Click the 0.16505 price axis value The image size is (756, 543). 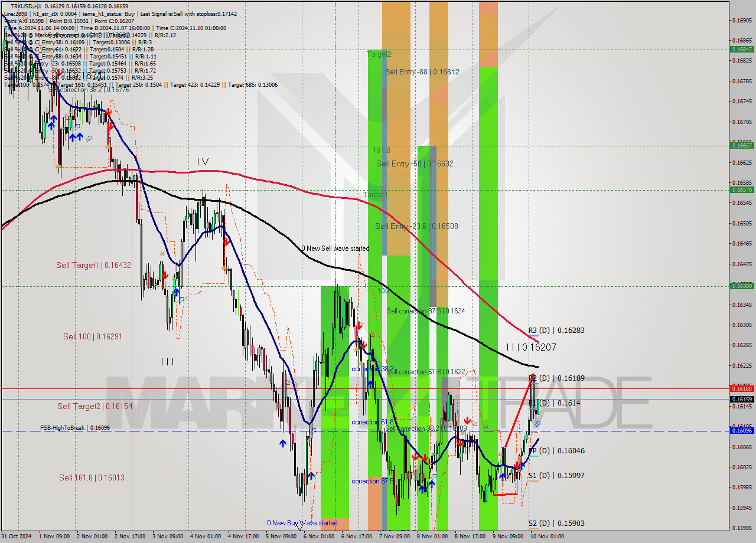pyautogui.click(x=742, y=223)
